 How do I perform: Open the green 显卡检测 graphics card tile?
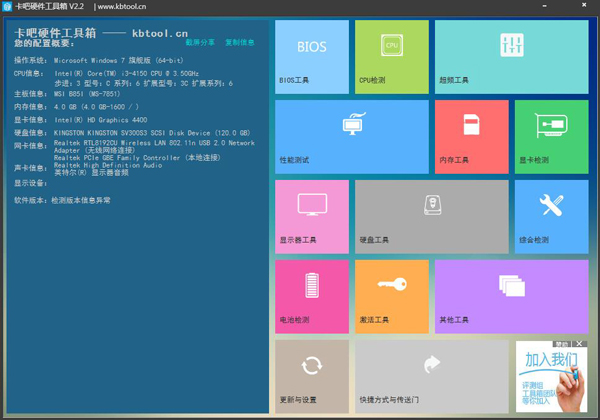[552, 137]
